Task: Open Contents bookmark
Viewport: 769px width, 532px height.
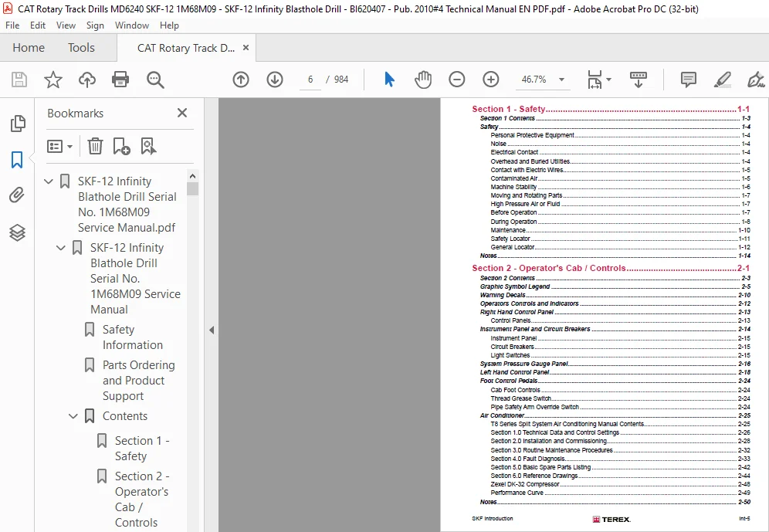Action: (125, 415)
